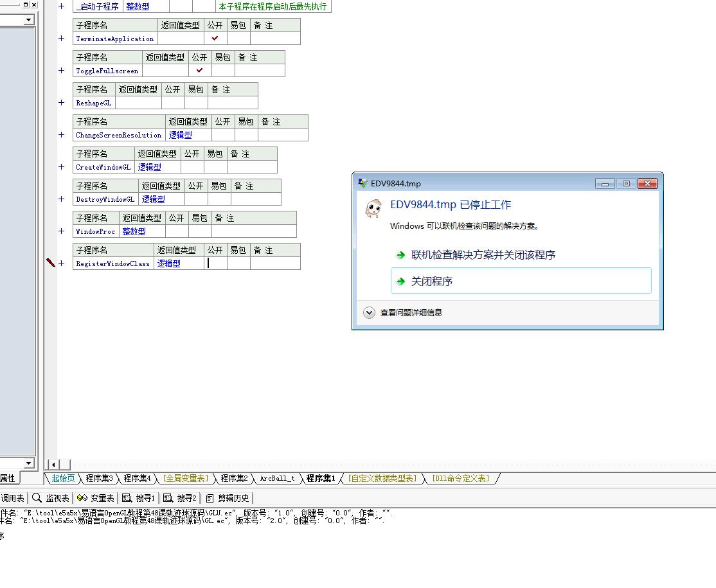The height and width of the screenshot is (588, 716).
Task: Open the 搜寻2 search results icon
Action: (168, 498)
